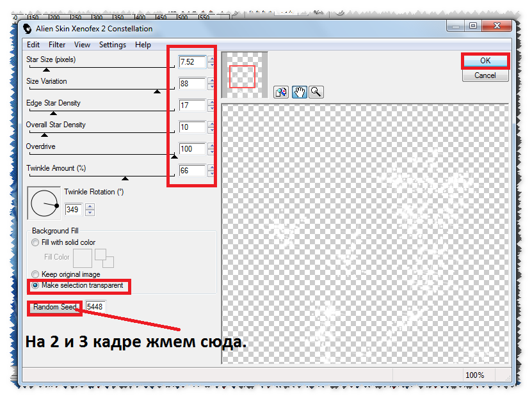Open the Filter menu
This screenshot has width=532, height=399.
(x=57, y=45)
